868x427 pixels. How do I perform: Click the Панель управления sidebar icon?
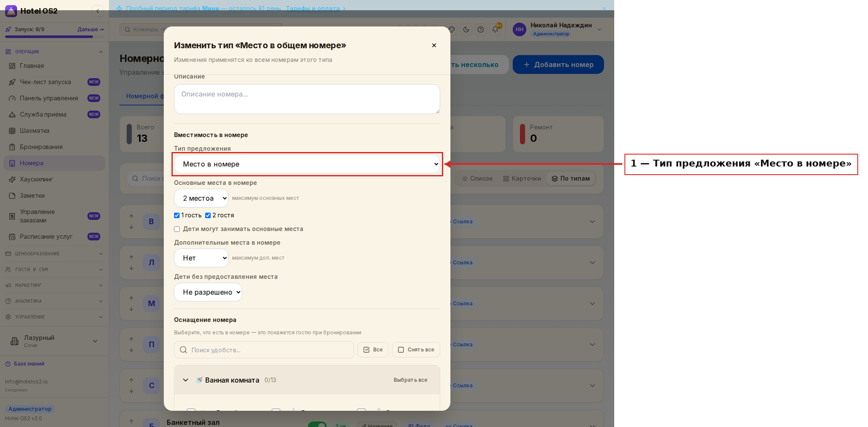click(12, 98)
